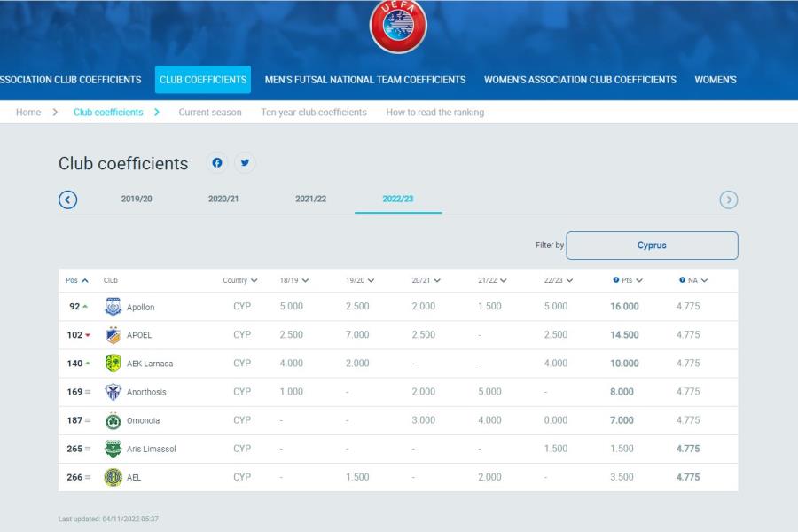Click the Club column header

point(111,280)
